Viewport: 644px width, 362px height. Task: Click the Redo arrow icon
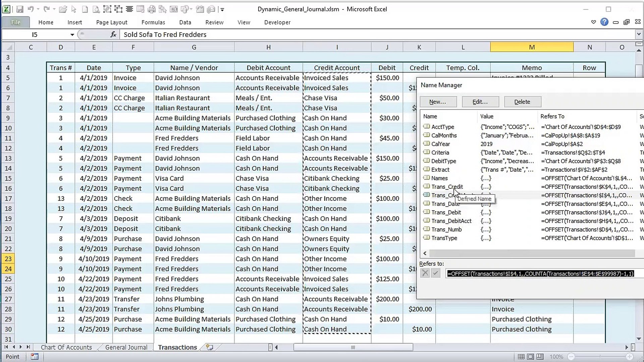click(47, 9)
